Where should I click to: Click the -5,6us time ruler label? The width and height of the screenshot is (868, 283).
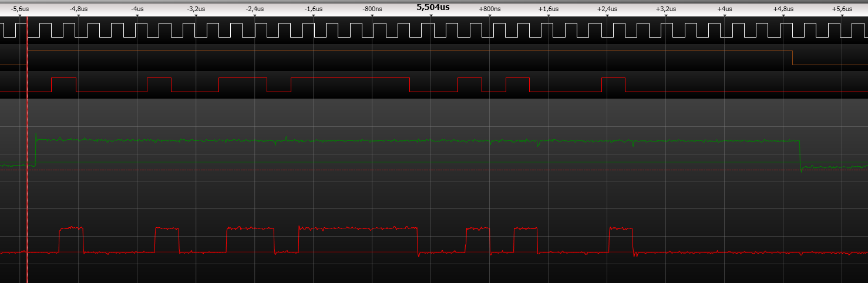[19, 9]
